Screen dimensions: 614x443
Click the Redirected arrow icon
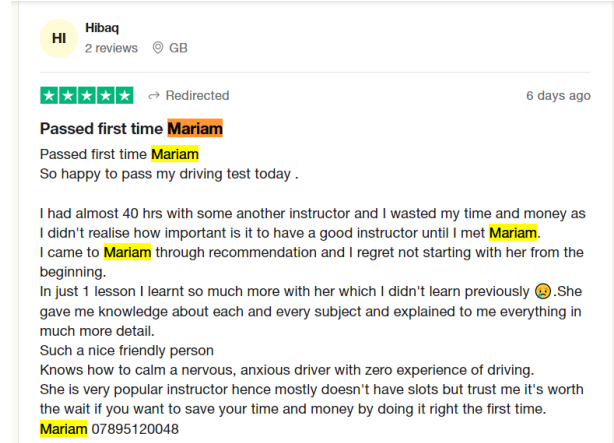154,96
